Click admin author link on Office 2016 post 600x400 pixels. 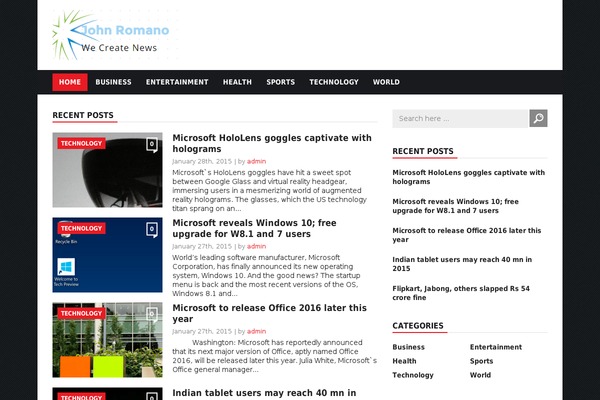point(256,331)
